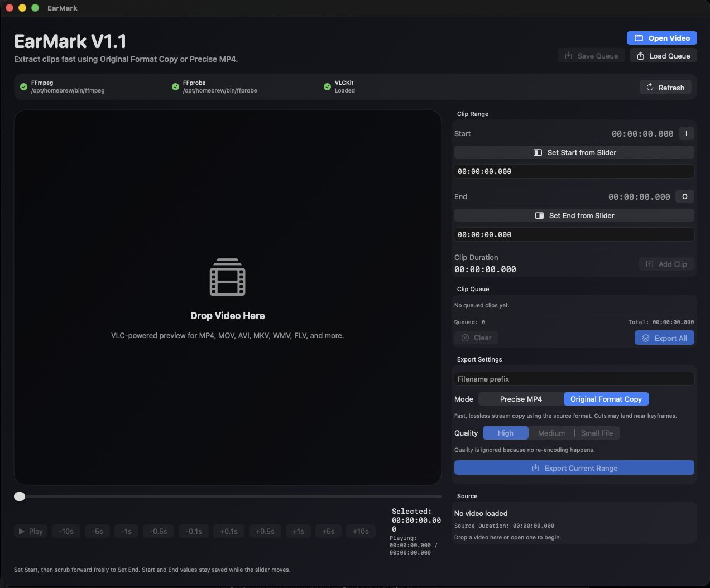Step forward 0.1 seconds
Viewport: 710px width, 588px height.
[229, 531]
